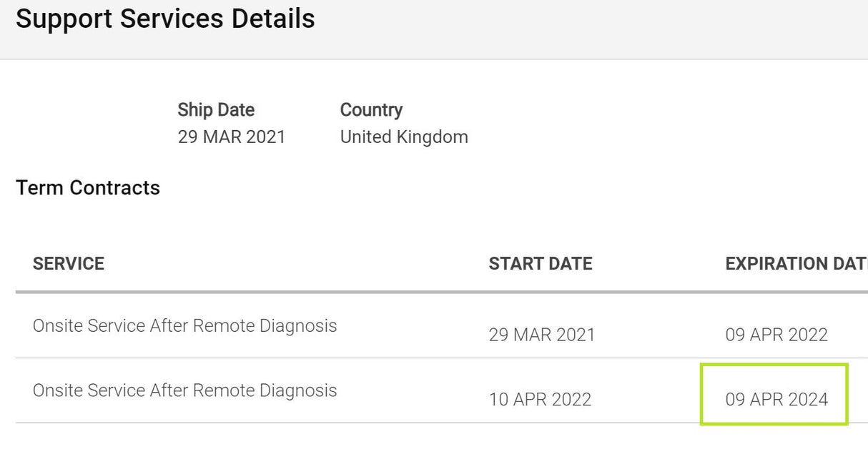Click the Term Contracts section heading
This screenshot has width=868, height=467.
click(88, 188)
